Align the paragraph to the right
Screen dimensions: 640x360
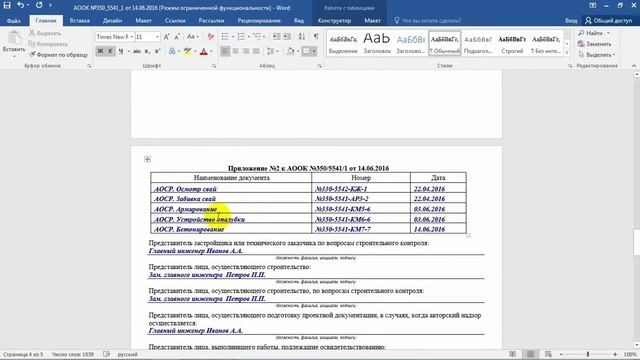tap(246, 51)
